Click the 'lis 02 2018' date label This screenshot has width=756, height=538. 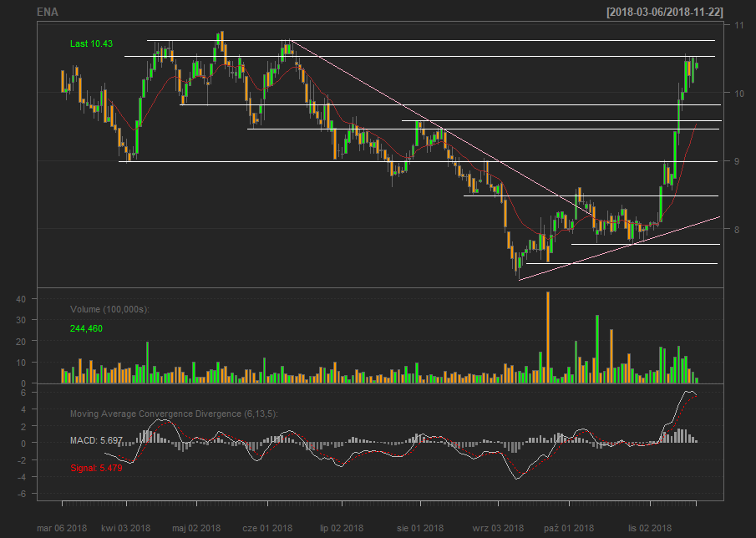650,528
